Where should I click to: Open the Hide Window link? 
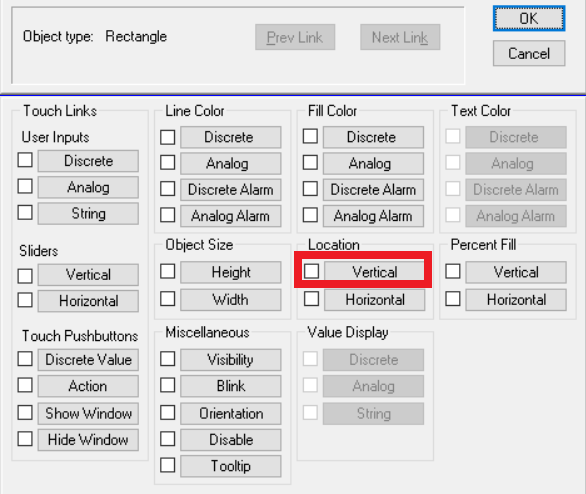(x=88, y=440)
